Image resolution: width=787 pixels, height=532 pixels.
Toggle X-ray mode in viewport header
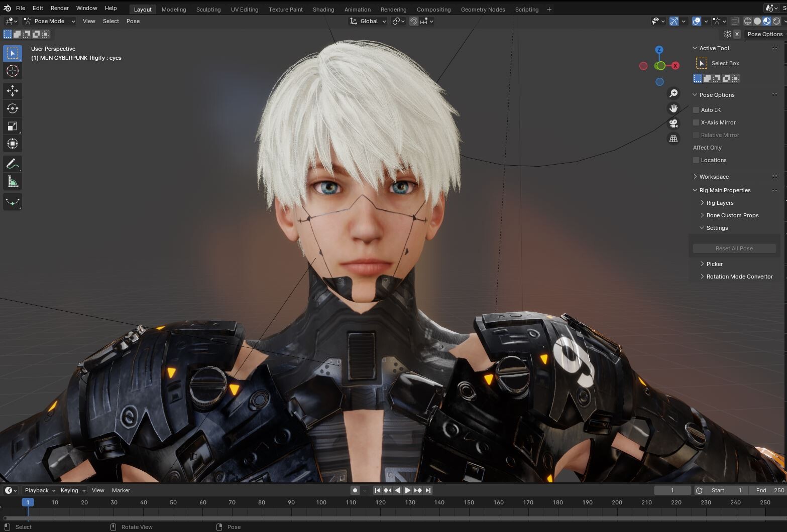click(x=735, y=21)
